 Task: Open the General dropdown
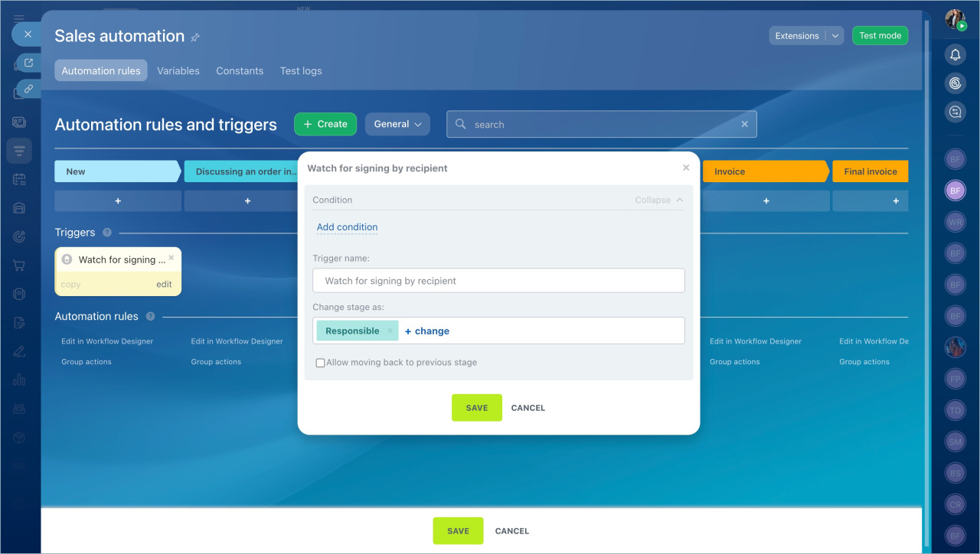(397, 124)
